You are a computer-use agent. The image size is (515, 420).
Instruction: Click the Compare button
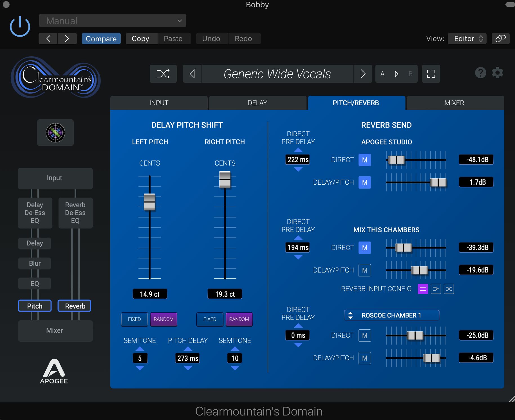[101, 39]
